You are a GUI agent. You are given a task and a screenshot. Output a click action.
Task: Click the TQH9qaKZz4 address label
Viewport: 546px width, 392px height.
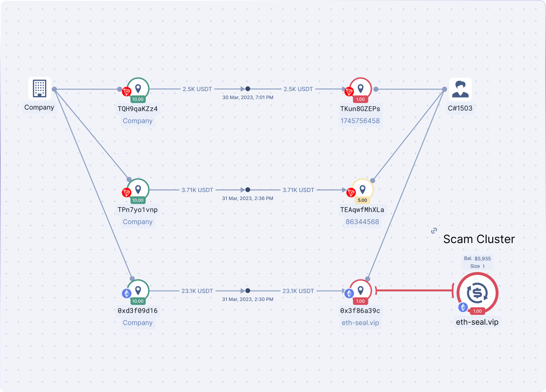coord(138,109)
